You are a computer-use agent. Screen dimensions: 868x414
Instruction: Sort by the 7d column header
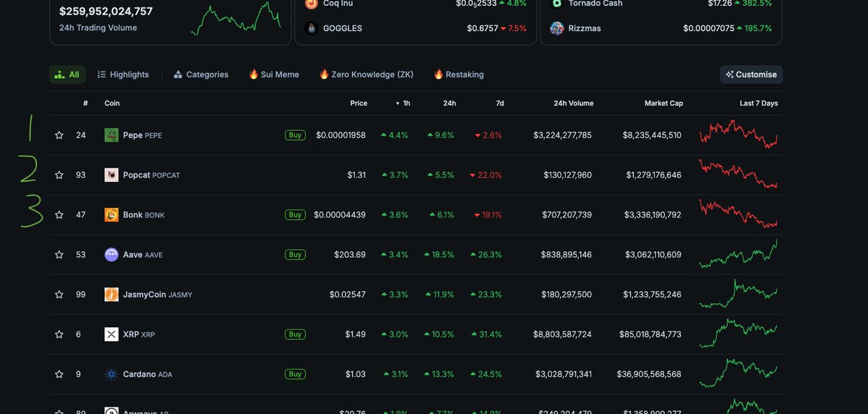[500, 103]
